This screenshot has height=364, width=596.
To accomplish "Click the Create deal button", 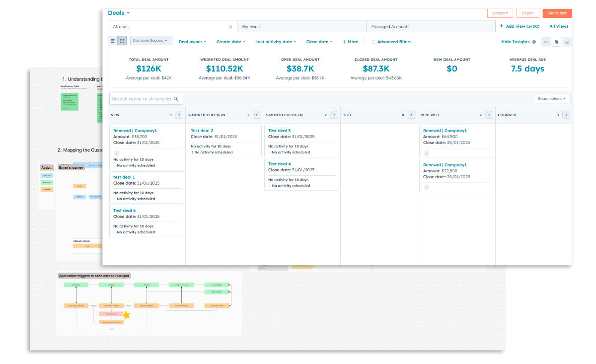I will tap(557, 13).
